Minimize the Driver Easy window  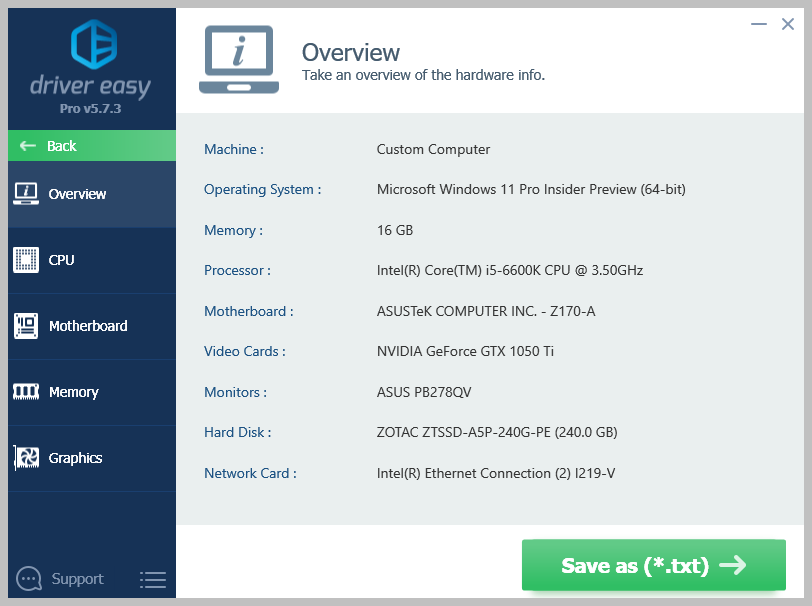click(759, 24)
